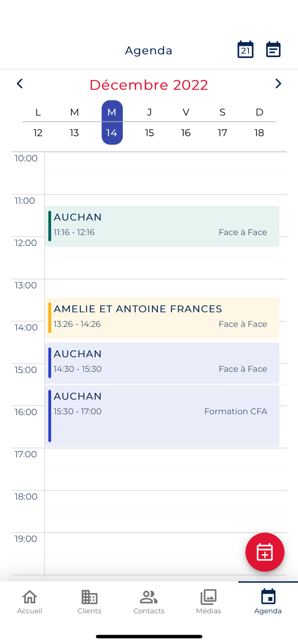The image size is (298, 644).
Task: Open AUCHAN Formation CFA event
Action: point(162,416)
